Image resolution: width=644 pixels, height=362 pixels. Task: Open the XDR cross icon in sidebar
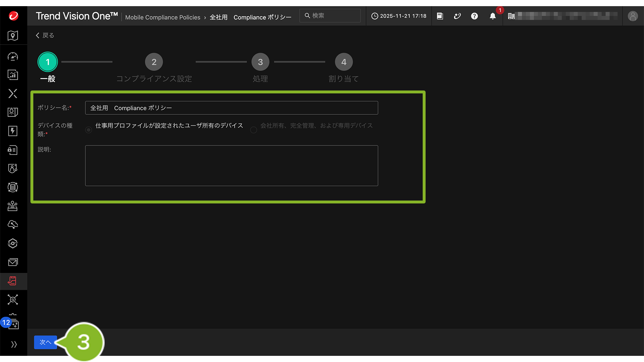coord(13,94)
